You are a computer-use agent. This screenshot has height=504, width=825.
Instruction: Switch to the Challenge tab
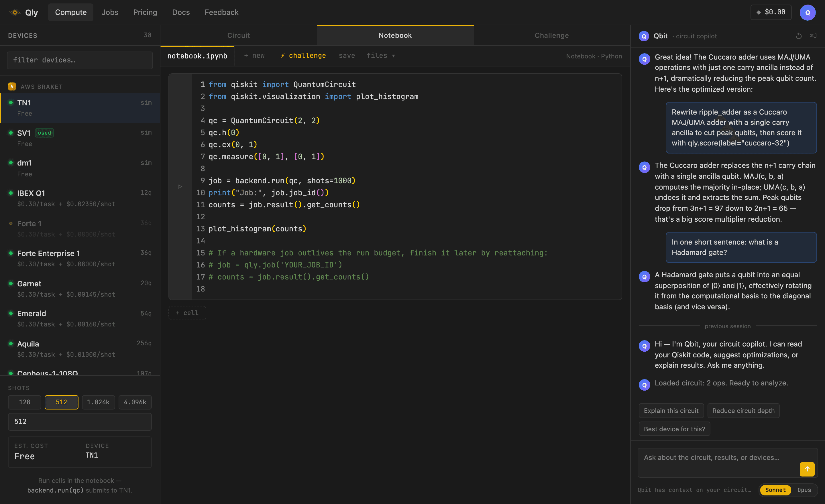[x=551, y=36]
